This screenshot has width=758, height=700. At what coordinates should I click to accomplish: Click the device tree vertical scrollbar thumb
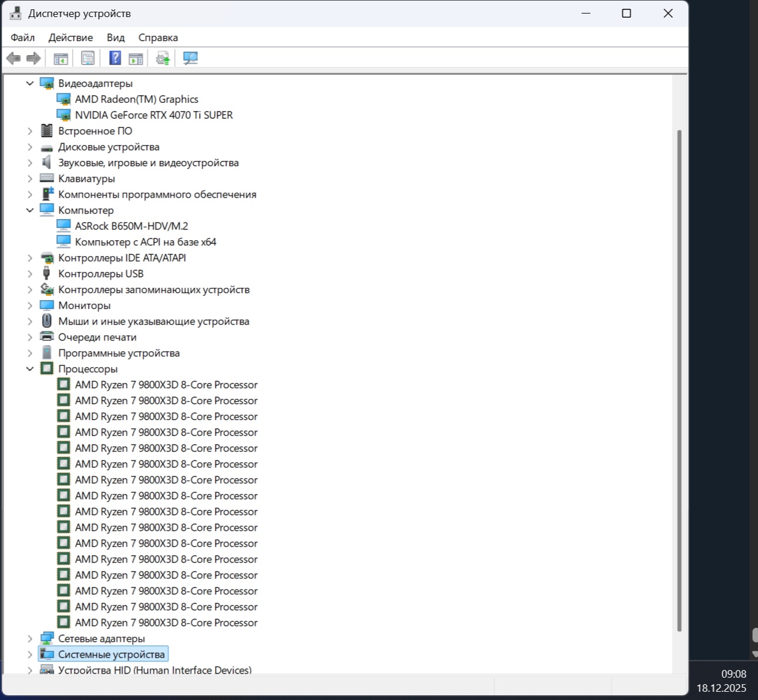click(x=679, y=381)
